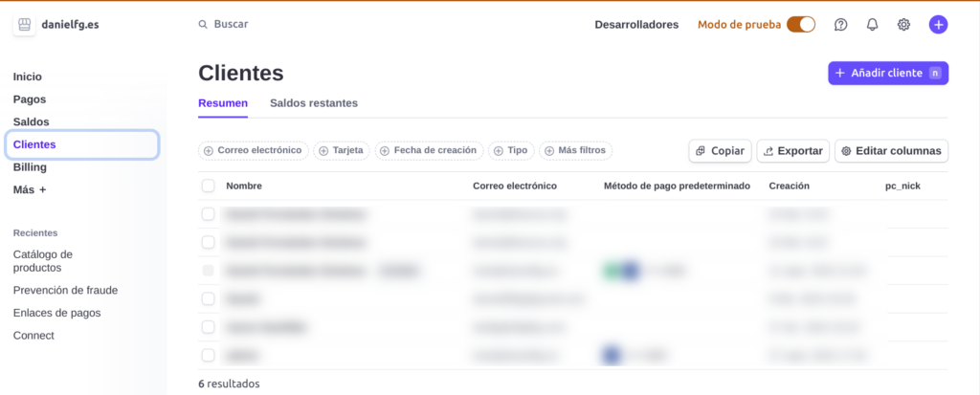Toggle the Modo de prueba switch
This screenshot has width=980, height=395.
[800, 25]
